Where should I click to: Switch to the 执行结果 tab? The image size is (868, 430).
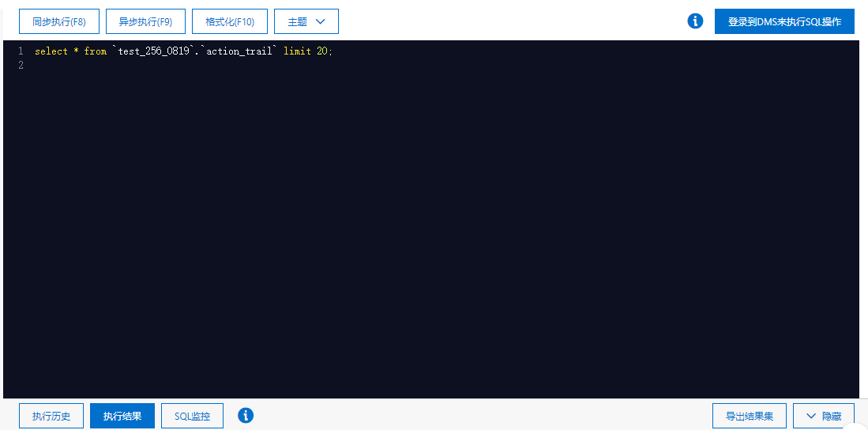(x=122, y=416)
